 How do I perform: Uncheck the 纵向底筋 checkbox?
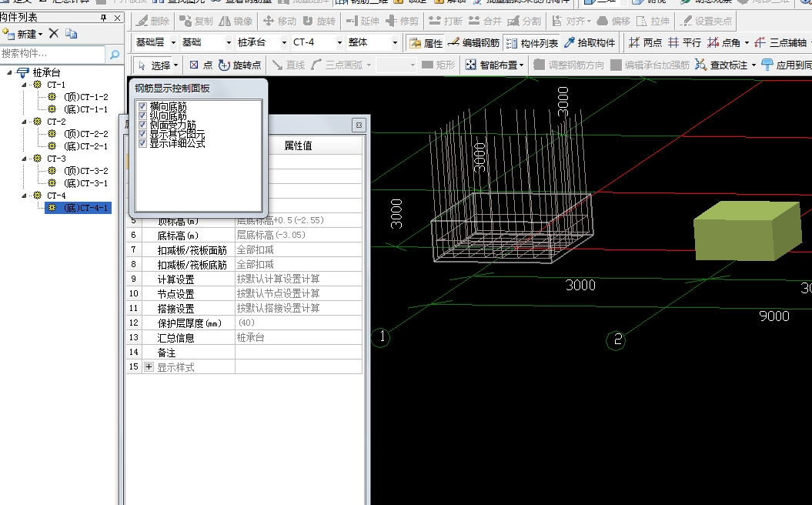click(x=143, y=116)
